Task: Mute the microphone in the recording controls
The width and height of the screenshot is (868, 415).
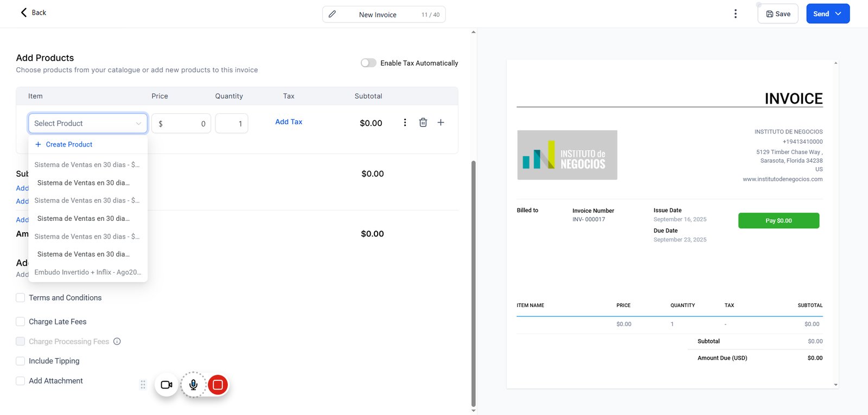Action: (x=193, y=385)
